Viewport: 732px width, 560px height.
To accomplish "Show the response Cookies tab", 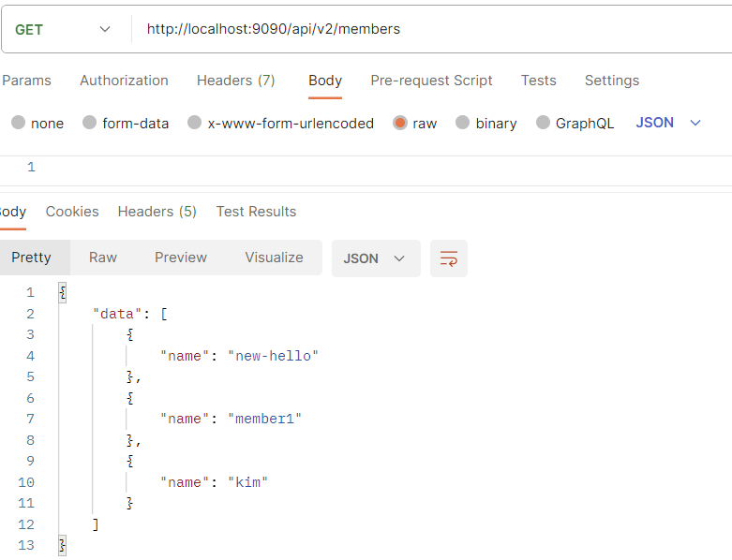I will point(72,212).
